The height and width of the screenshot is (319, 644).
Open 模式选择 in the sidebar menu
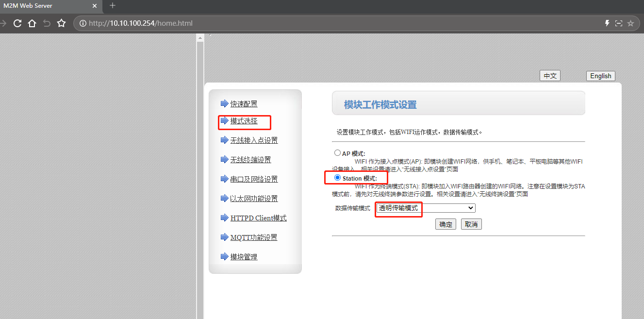[x=244, y=121]
